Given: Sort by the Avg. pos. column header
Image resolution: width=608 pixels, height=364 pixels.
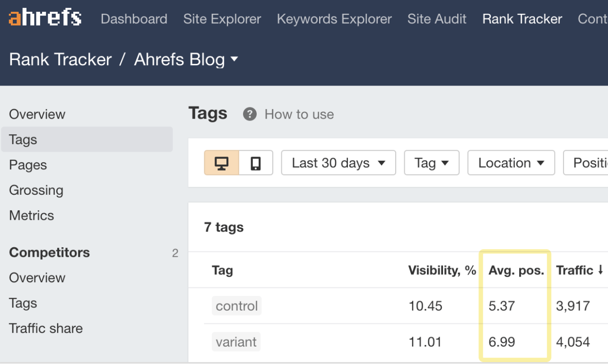Looking at the screenshot, I should [x=516, y=270].
